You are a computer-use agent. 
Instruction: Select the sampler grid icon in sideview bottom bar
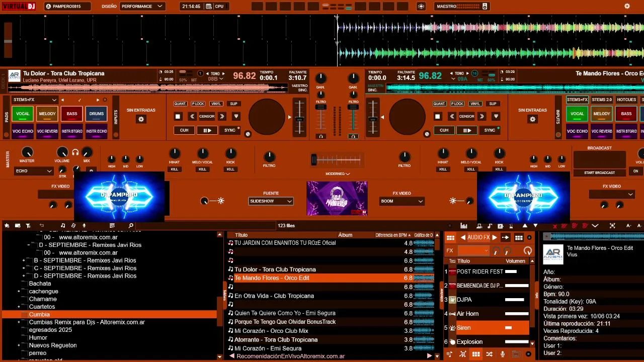[476, 354]
